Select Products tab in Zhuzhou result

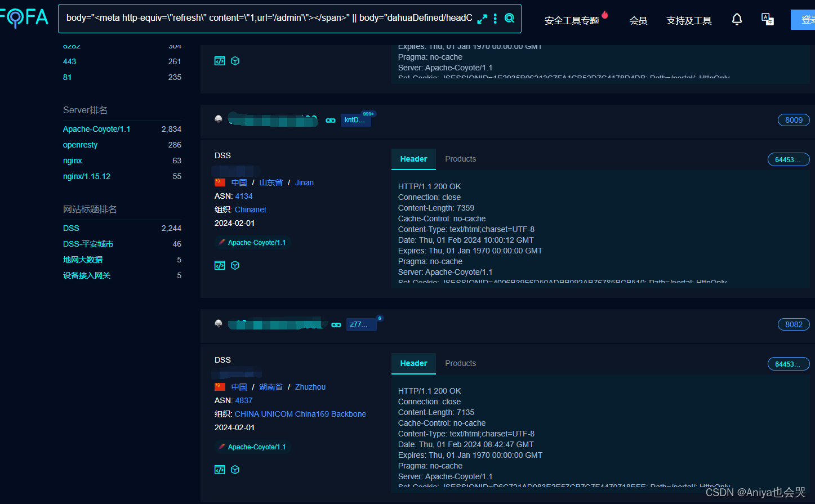click(x=460, y=363)
